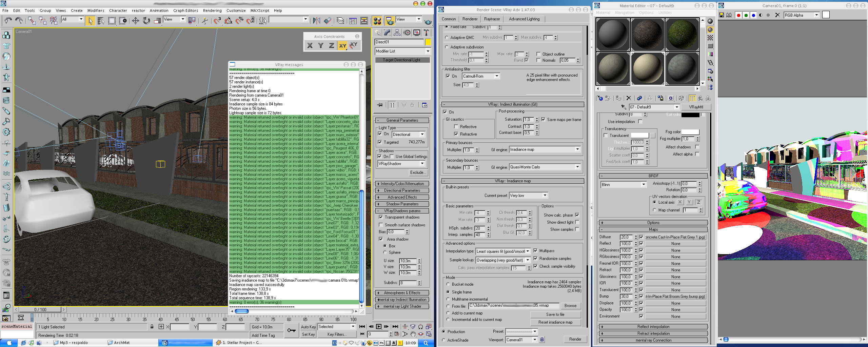Image resolution: width=868 pixels, height=347 pixels.
Task: Expand the Shadow Parameters rollout
Action: tap(402, 204)
